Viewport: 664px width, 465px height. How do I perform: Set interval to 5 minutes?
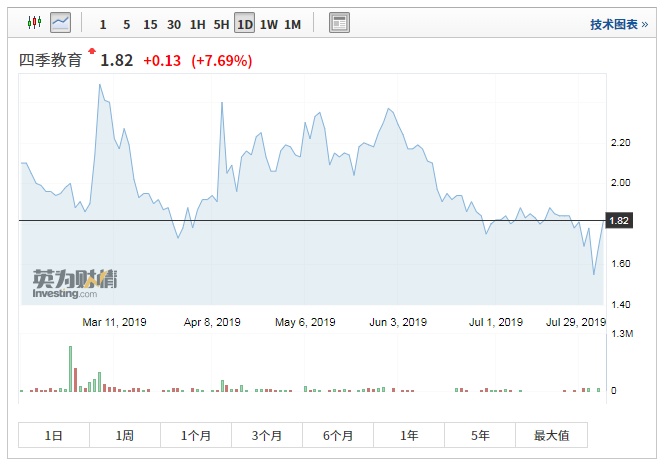click(126, 23)
